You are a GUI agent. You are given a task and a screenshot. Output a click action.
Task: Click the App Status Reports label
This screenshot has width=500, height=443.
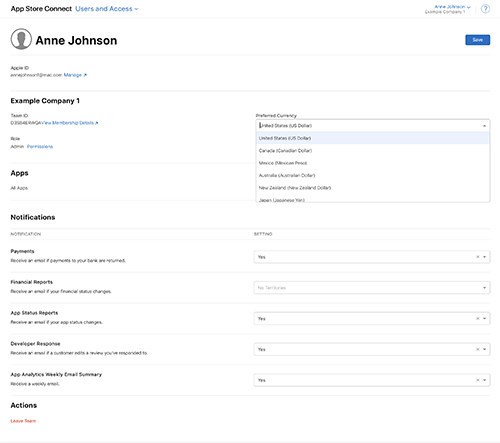34,313
